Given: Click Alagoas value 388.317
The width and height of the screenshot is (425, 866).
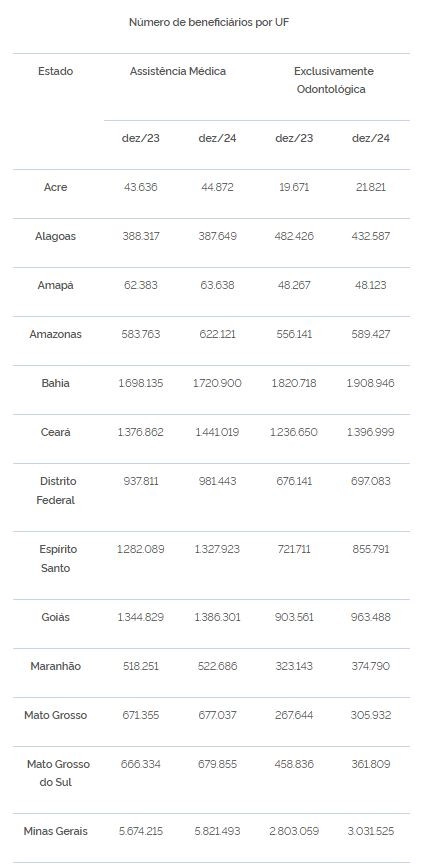Looking at the screenshot, I should pyautogui.click(x=141, y=236).
